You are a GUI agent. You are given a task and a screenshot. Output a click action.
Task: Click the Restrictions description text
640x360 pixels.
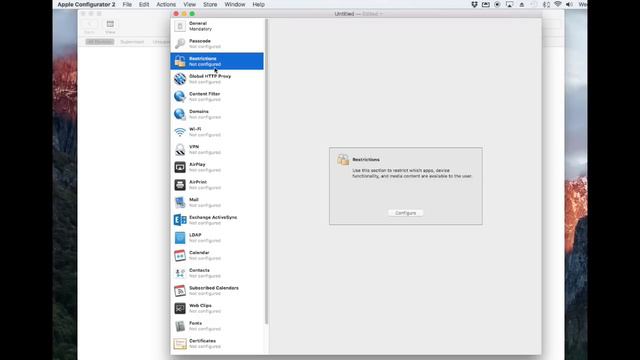point(412,173)
